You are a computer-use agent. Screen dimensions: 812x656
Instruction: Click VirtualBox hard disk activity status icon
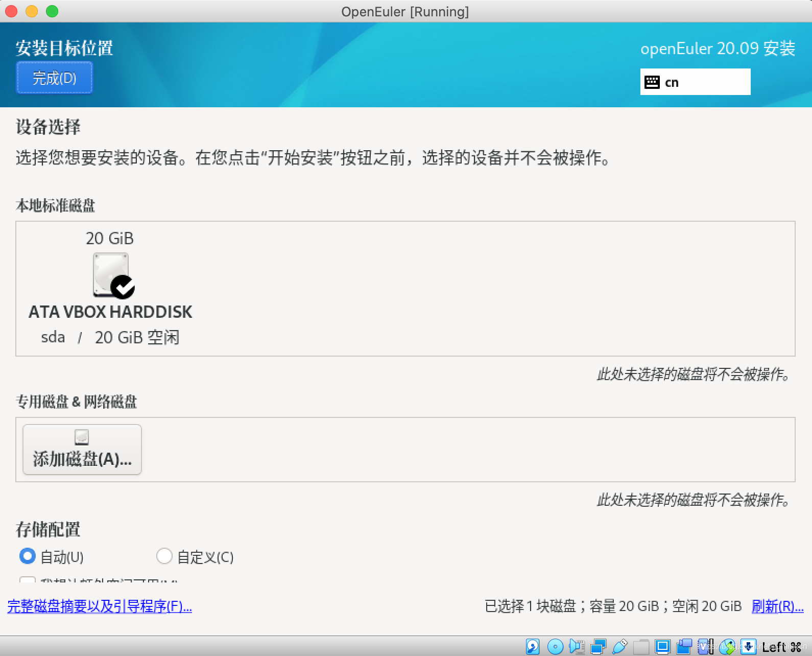pos(533,647)
